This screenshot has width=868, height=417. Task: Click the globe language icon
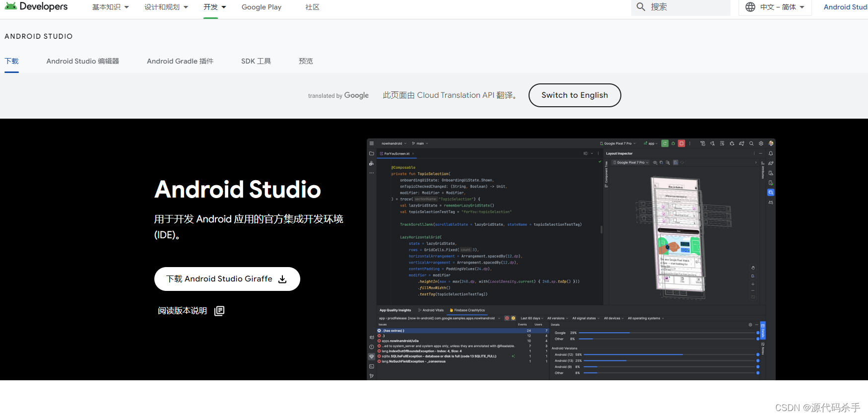click(750, 7)
